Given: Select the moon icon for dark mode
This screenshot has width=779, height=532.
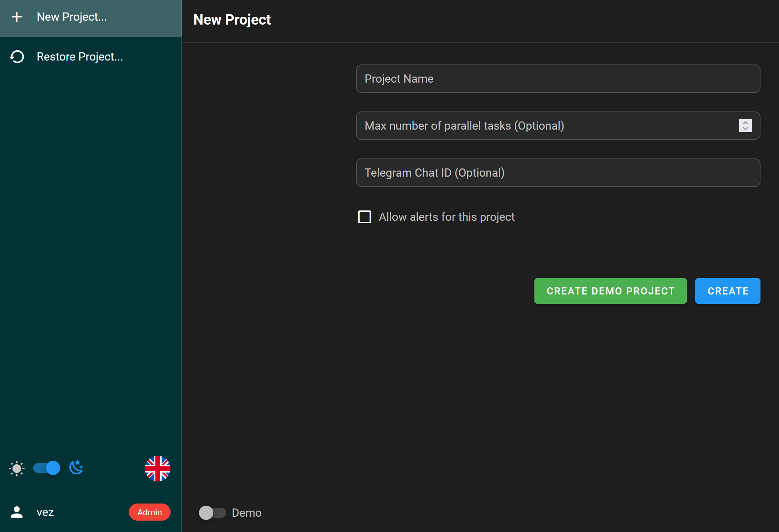Looking at the screenshot, I should coord(76,468).
